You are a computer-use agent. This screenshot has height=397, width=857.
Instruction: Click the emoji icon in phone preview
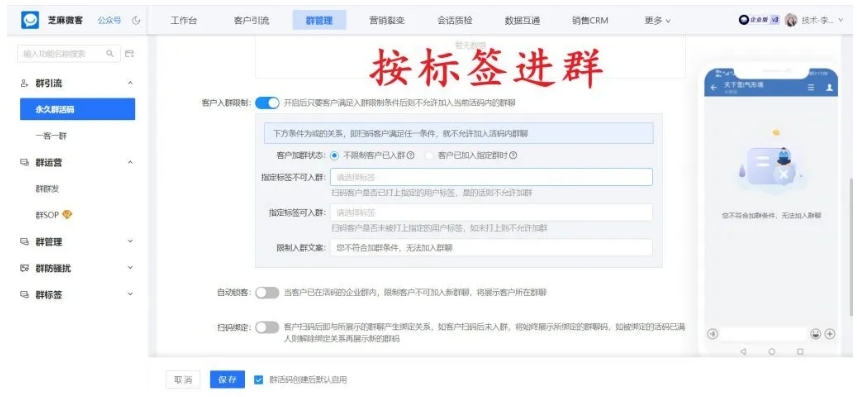[816, 334]
